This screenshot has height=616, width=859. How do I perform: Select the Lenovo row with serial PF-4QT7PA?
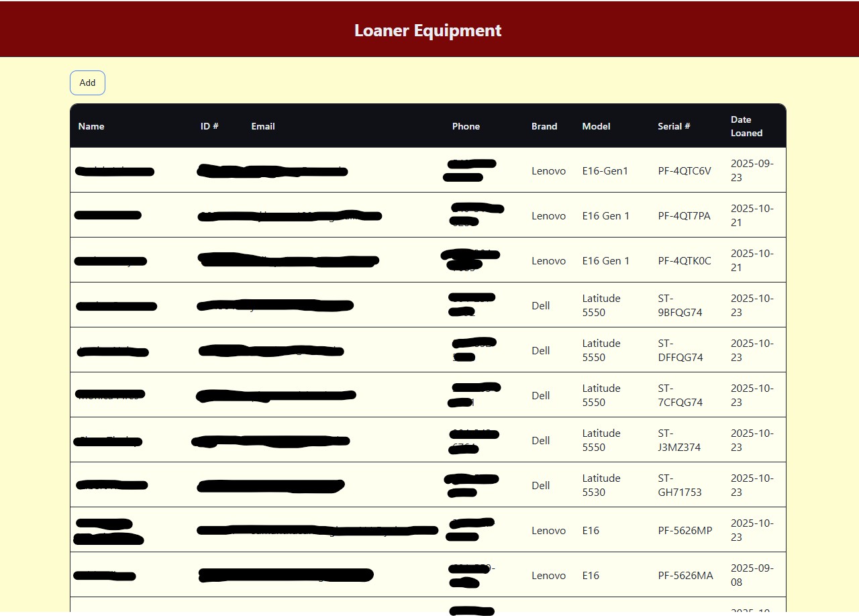coord(685,215)
